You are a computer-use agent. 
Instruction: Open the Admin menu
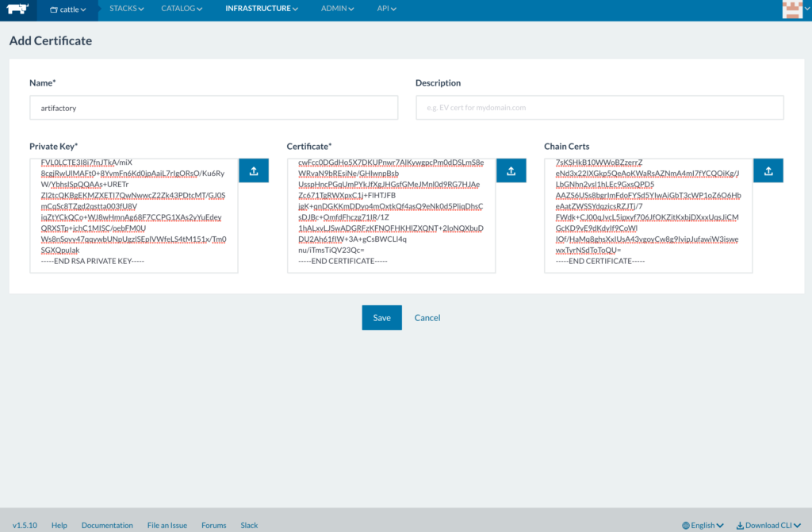pyautogui.click(x=337, y=9)
